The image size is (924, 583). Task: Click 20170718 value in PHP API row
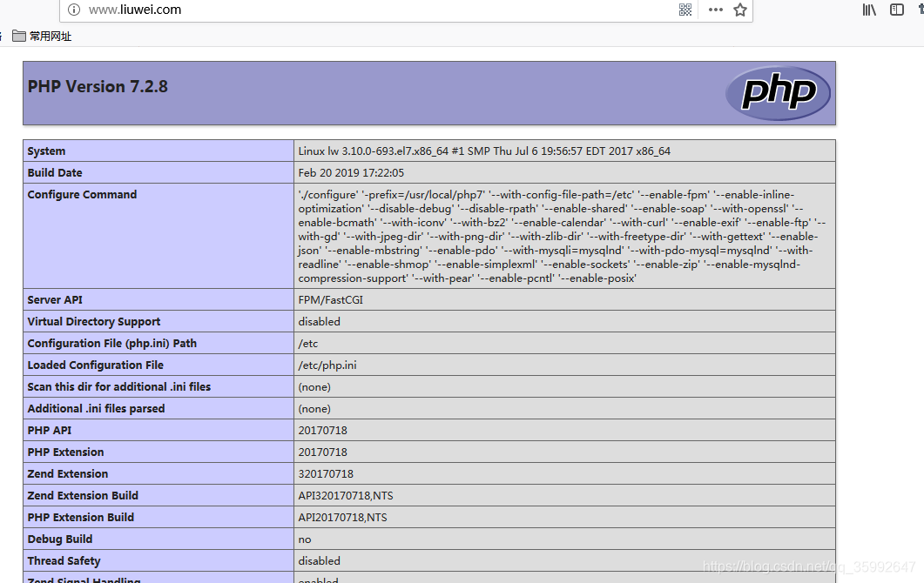[x=323, y=431]
